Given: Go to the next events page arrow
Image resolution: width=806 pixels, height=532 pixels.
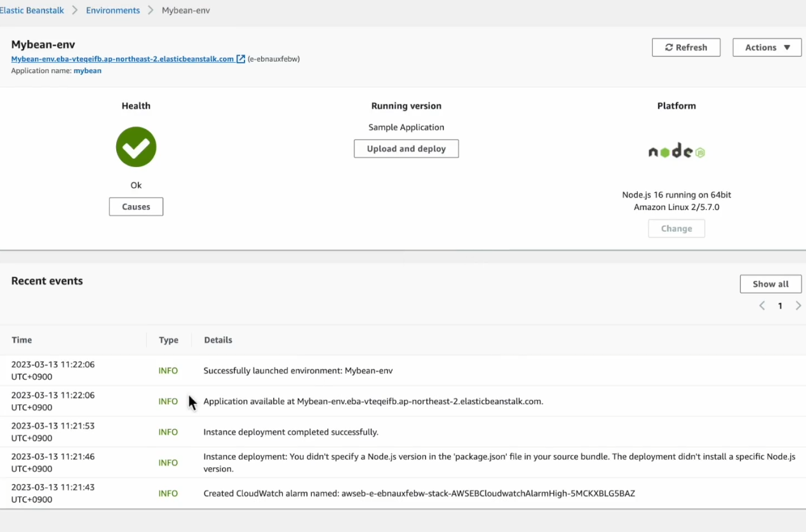Looking at the screenshot, I should [x=798, y=306].
